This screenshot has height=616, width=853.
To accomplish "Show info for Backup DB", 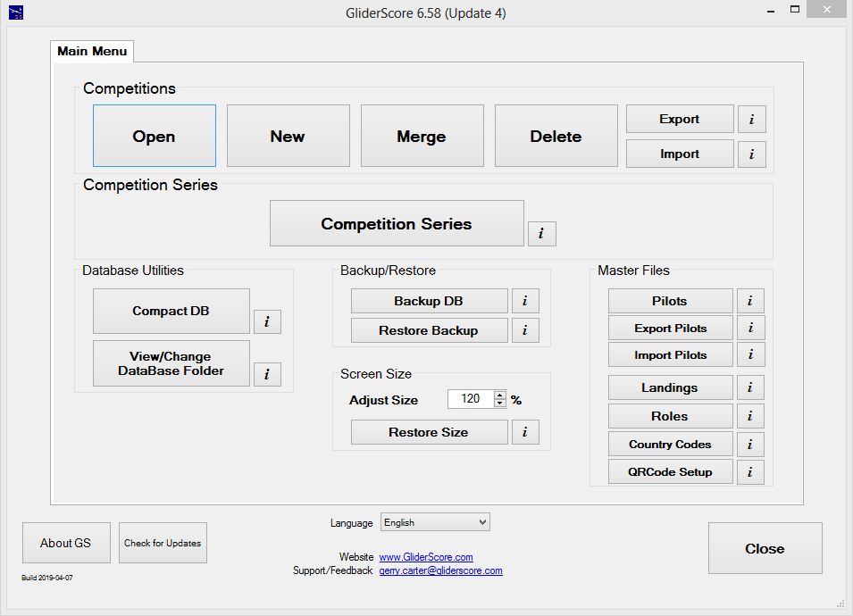I will click(x=525, y=301).
